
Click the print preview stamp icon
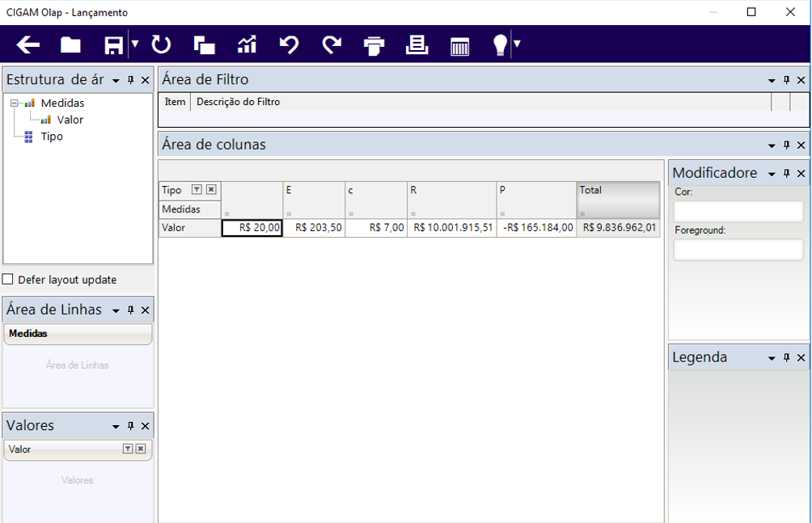point(417,44)
